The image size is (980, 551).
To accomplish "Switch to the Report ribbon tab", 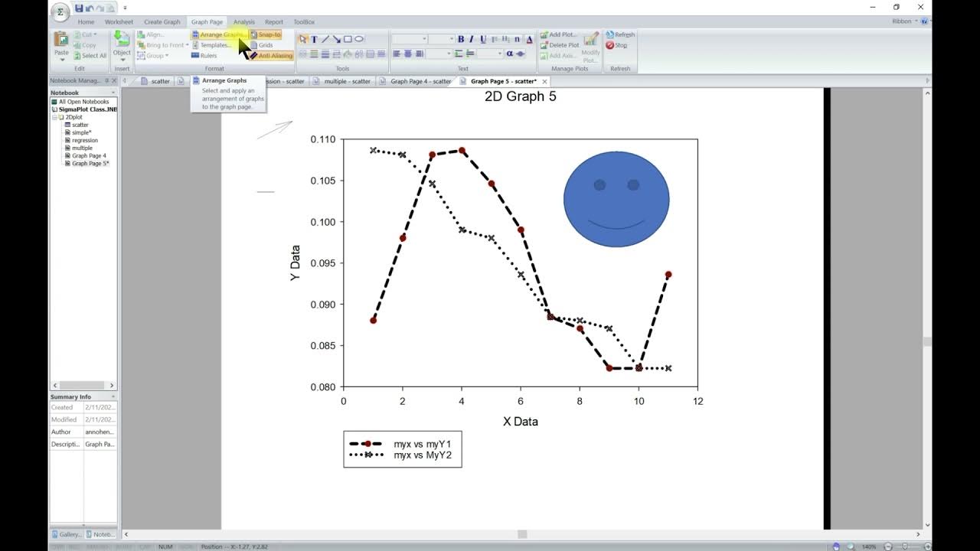I will click(x=273, y=22).
